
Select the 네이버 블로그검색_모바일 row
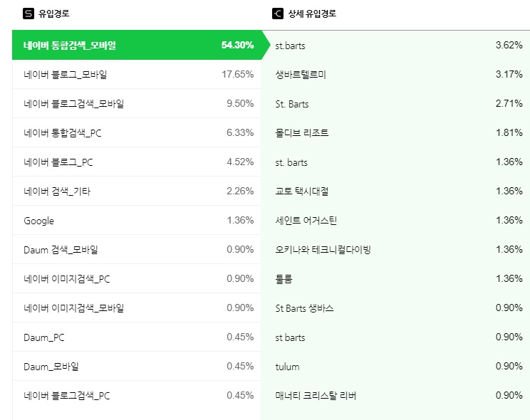click(137, 103)
